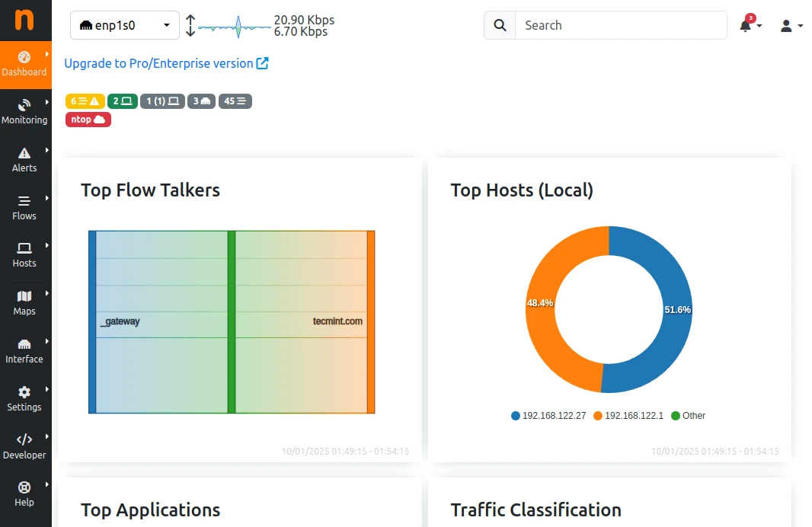Viewport: 812px width, 527px height.
Task: Toggle the 192.168.122.1 legend entry
Action: [x=628, y=416]
